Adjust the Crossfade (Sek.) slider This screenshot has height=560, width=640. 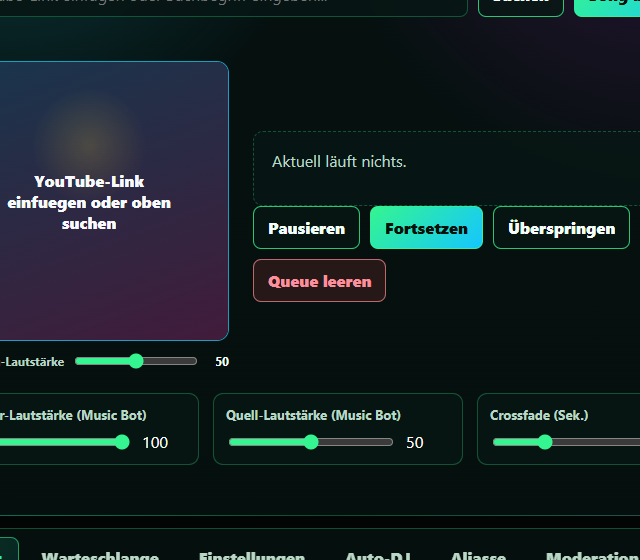pyautogui.click(x=567, y=442)
